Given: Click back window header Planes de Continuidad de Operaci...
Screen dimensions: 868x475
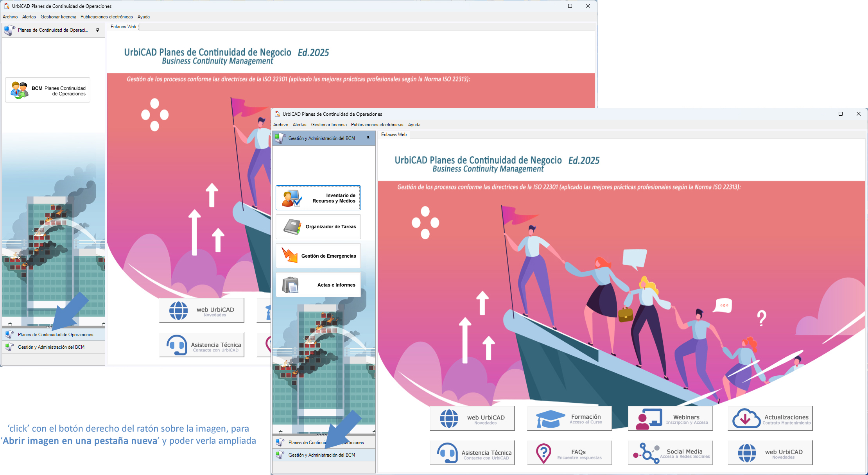Looking at the screenshot, I should [53, 30].
